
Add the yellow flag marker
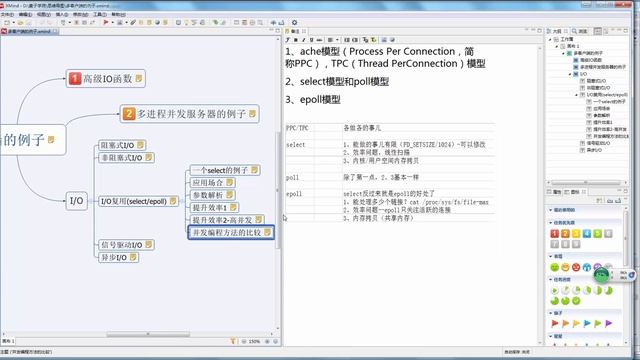(576, 323)
